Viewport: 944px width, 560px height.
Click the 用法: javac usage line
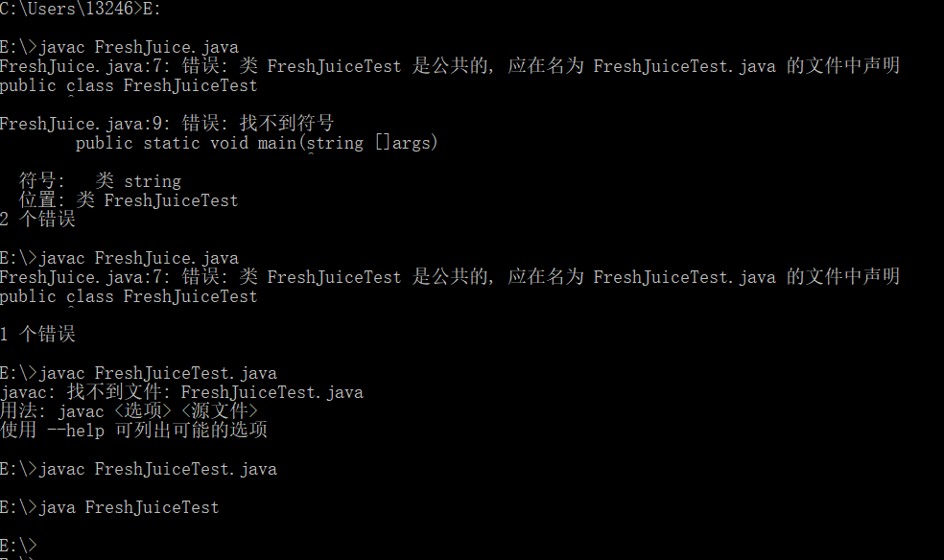click(129, 411)
